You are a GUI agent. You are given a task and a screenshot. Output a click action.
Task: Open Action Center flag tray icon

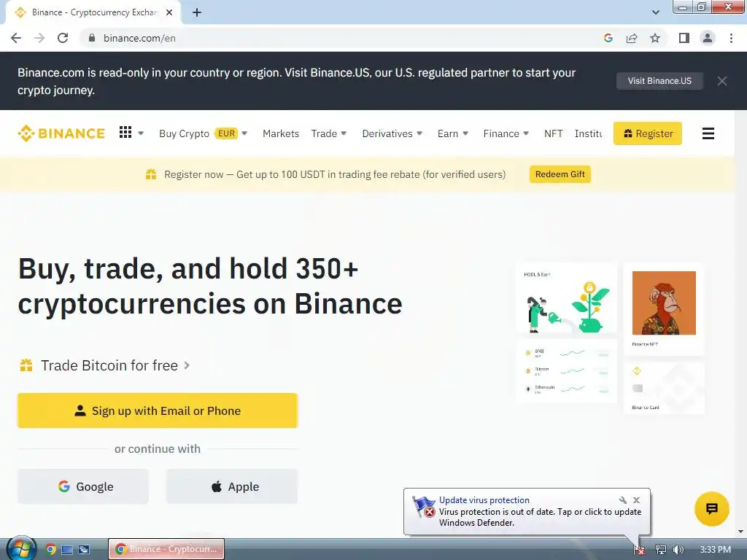[639, 550]
